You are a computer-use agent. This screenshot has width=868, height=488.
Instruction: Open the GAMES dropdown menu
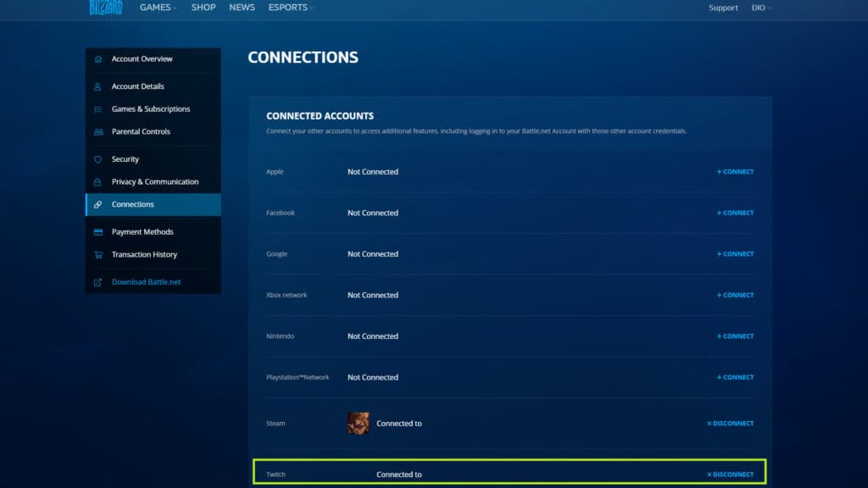(158, 7)
